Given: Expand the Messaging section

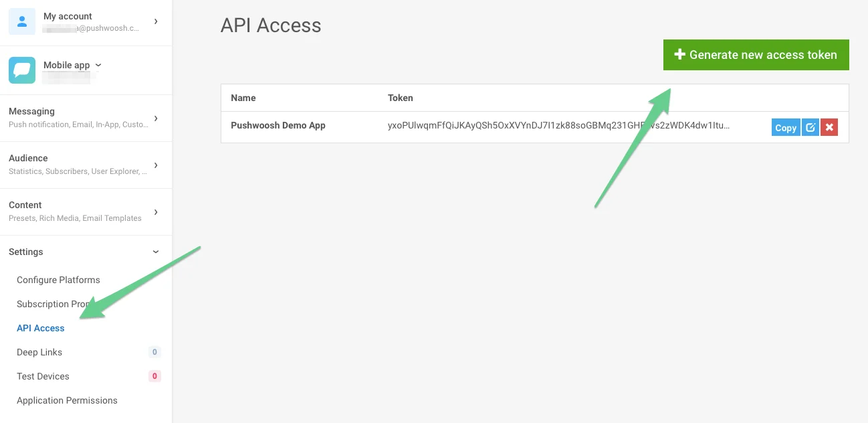Looking at the screenshot, I should (156, 118).
